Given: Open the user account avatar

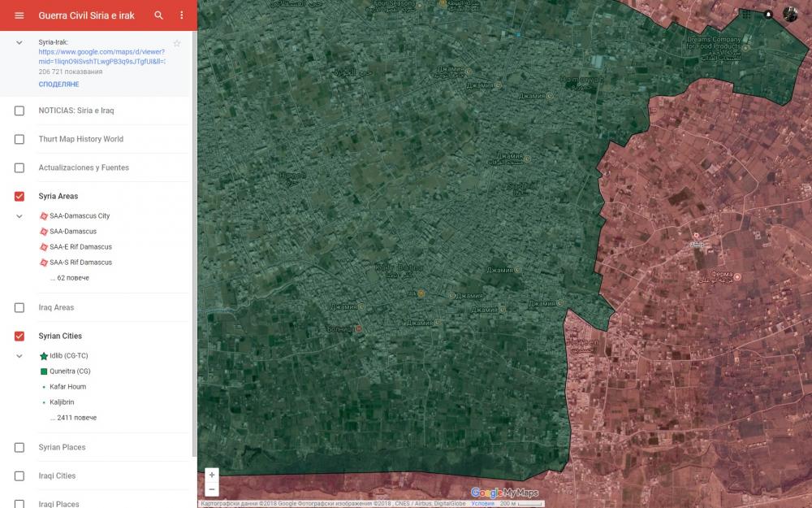Looking at the screenshot, I should click(790, 14).
